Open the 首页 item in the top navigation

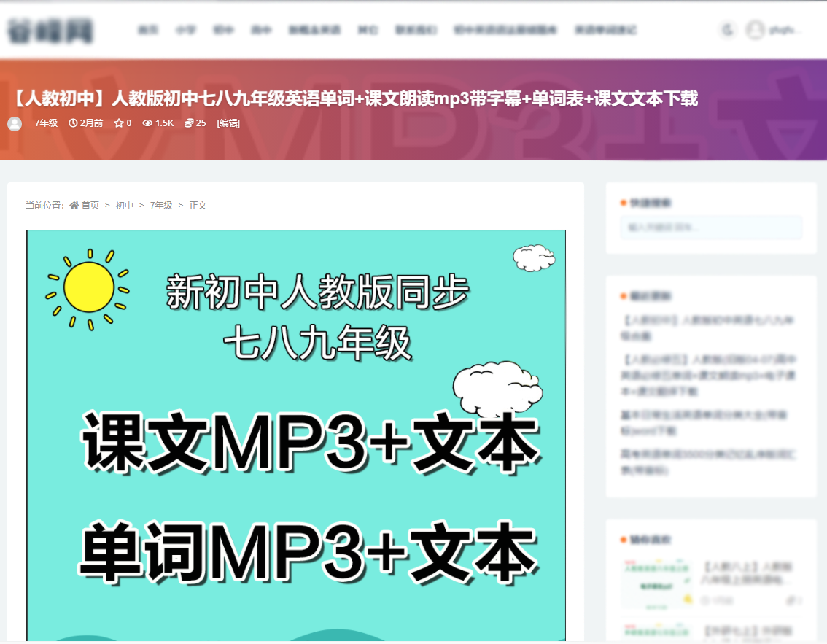(x=147, y=30)
